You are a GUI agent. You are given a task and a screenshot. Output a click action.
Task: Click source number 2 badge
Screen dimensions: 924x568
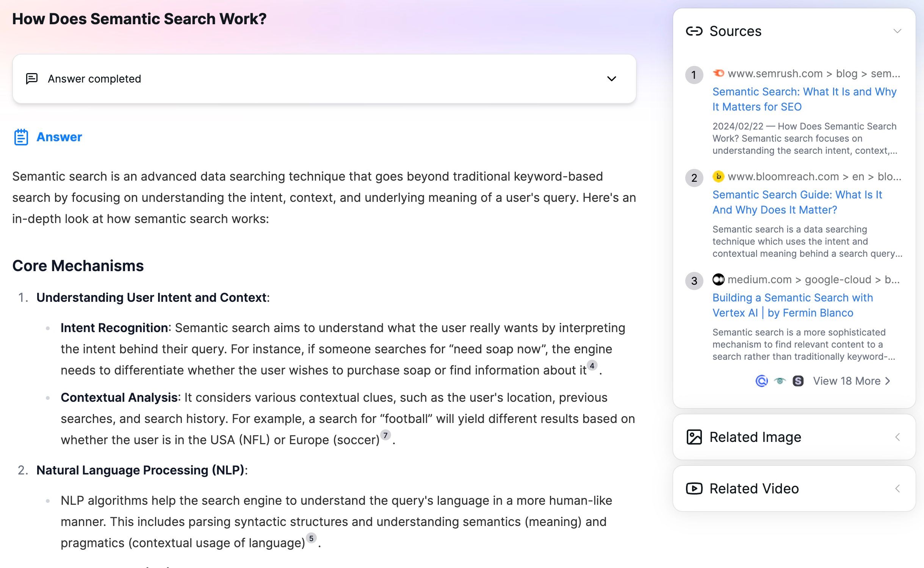[694, 178]
